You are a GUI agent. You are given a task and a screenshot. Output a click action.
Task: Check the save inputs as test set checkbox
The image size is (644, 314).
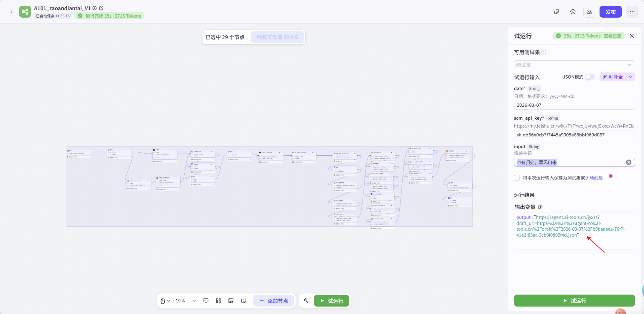pyautogui.click(x=517, y=178)
